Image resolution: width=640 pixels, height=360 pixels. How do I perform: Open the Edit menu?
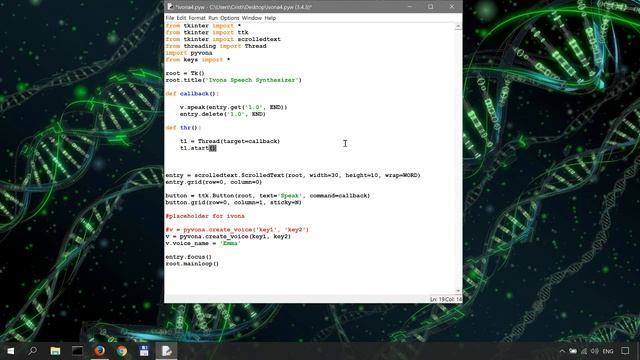tap(181, 18)
